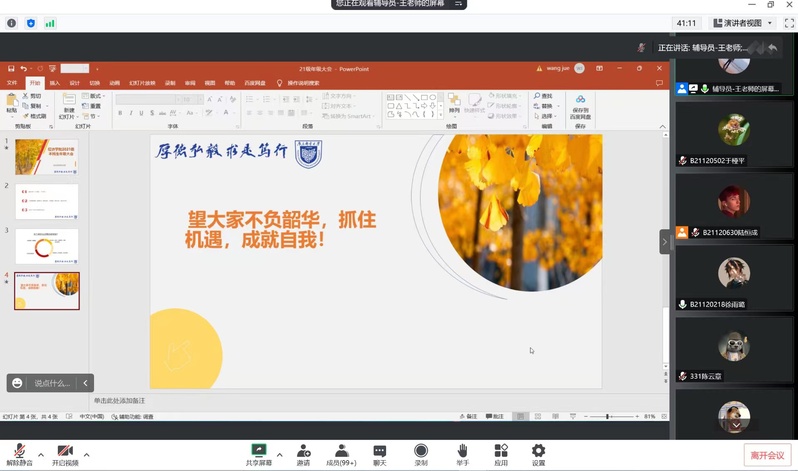
Task: Click 保存到百度网盘 button in ribbon
Action: pyautogui.click(x=580, y=107)
